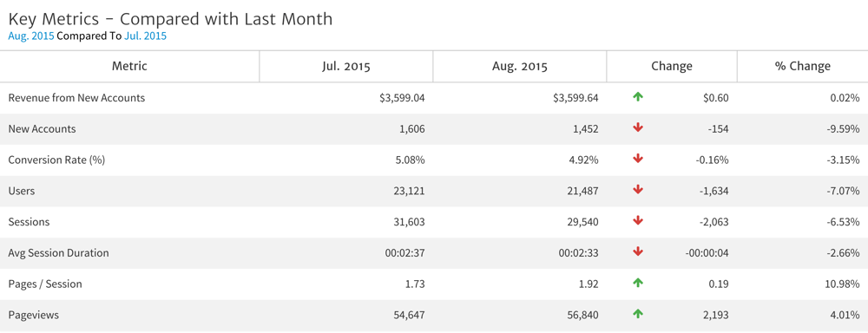Viewport: 868px width, 333px height.
Task: Click the 5.08% July conversion rate
Action: pos(411,160)
